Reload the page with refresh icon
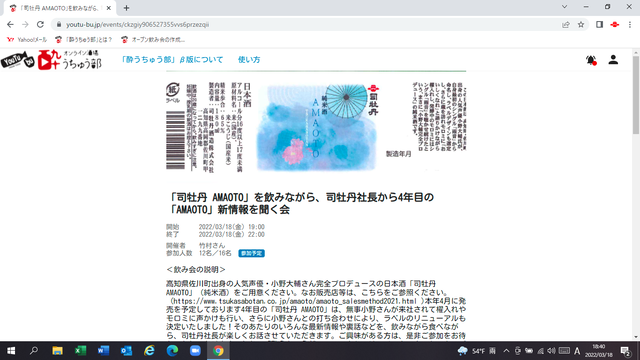This screenshot has height=360, width=640. [40, 24]
